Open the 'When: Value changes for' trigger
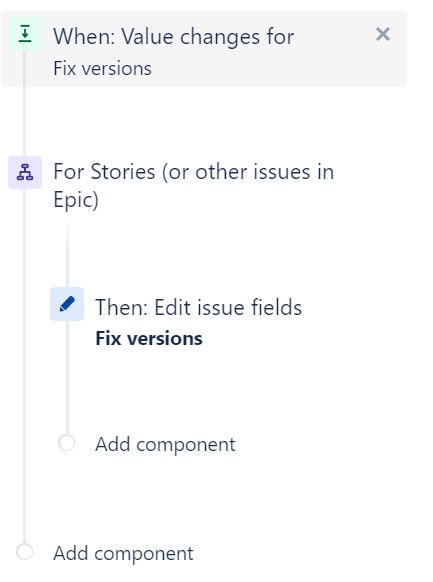The width and height of the screenshot is (433, 582). [174, 37]
